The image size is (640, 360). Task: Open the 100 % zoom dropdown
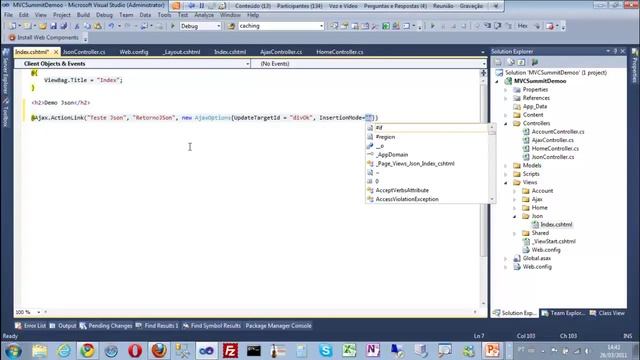[x=38, y=312]
